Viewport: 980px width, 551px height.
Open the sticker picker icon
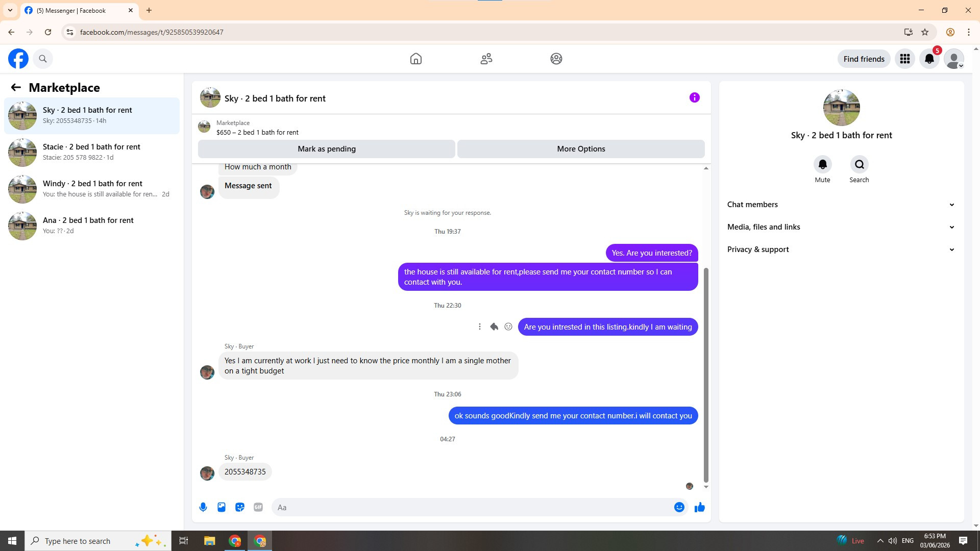coord(240,507)
